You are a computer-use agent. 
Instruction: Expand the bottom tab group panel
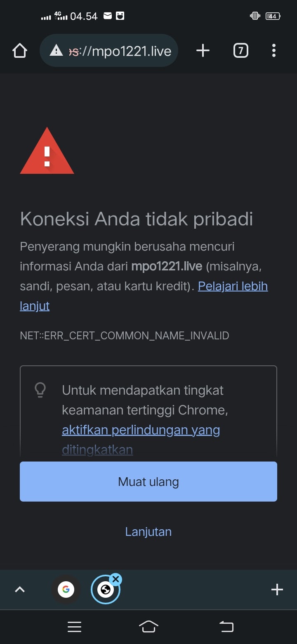[19, 590]
